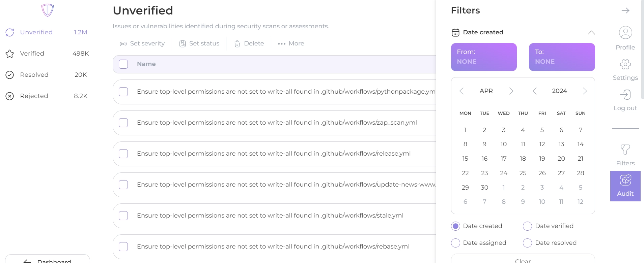This screenshot has width=644, height=263.
Task: Check the zap_scan.yml issue checkbox
Action: point(123,123)
